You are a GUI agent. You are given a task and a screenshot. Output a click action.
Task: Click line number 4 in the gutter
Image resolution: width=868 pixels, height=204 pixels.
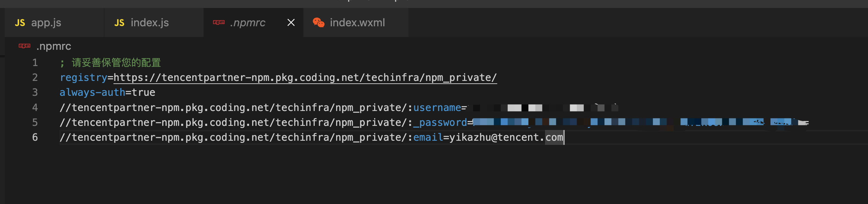(x=35, y=108)
